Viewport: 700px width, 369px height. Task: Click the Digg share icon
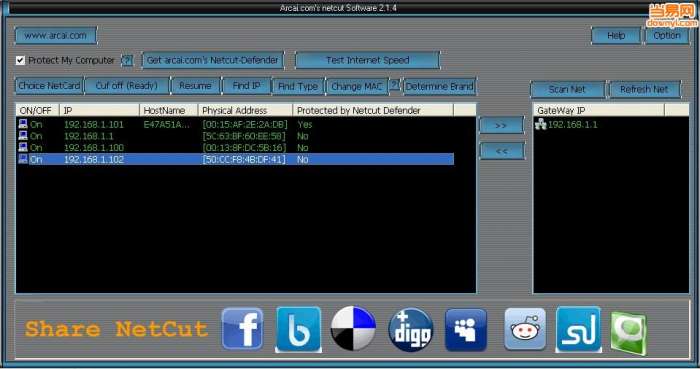[x=411, y=329]
